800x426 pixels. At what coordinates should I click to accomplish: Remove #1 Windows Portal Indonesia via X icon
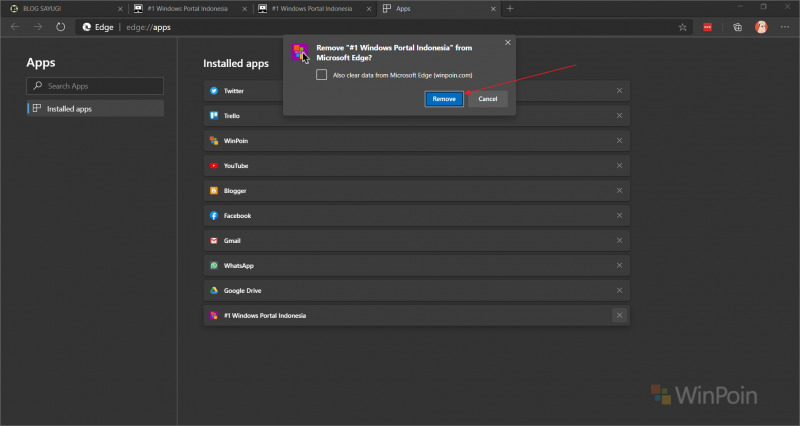[619, 316]
